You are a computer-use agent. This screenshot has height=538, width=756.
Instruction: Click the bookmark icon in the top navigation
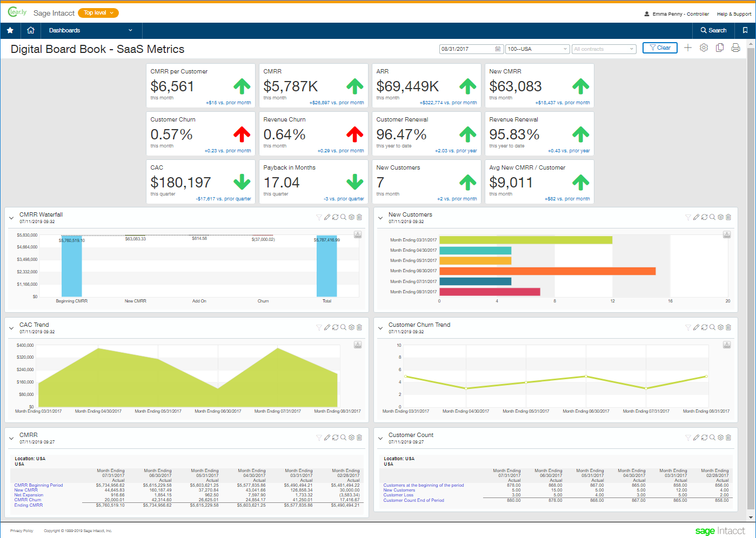click(x=745, y=30)
